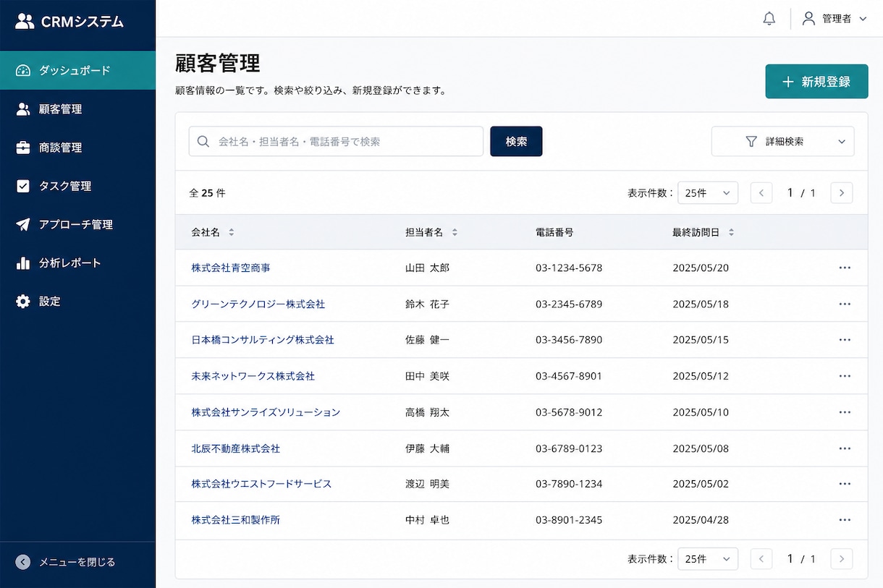Viewport: 883px width, 588px height.
Task: Open グリーンテクノロジー株式会社 company link
Action: (258, 304)
